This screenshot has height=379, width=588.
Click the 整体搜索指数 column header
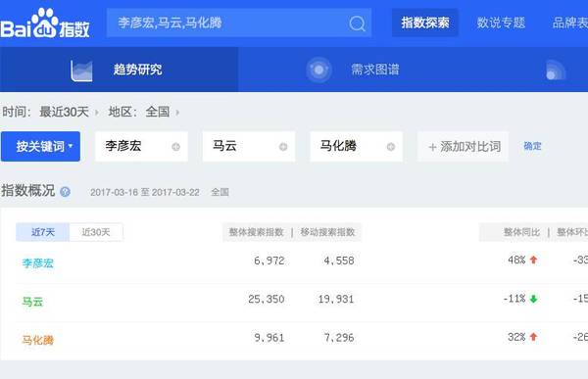(x=256, y=232)
